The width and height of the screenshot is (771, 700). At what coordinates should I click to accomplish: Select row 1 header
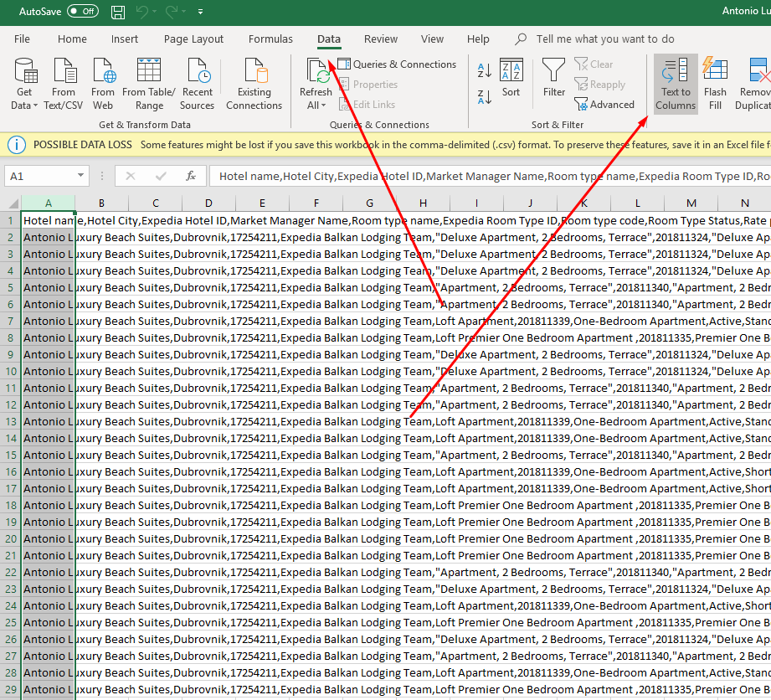[x=11, y=221]
